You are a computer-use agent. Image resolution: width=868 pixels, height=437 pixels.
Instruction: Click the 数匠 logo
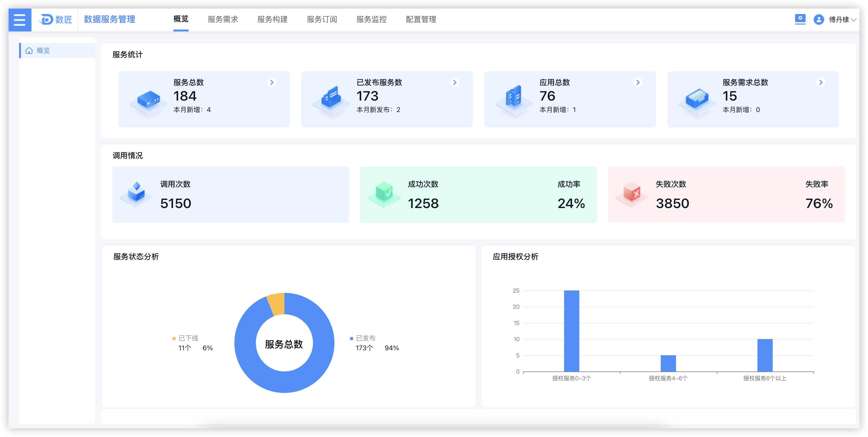coord(56,20)
